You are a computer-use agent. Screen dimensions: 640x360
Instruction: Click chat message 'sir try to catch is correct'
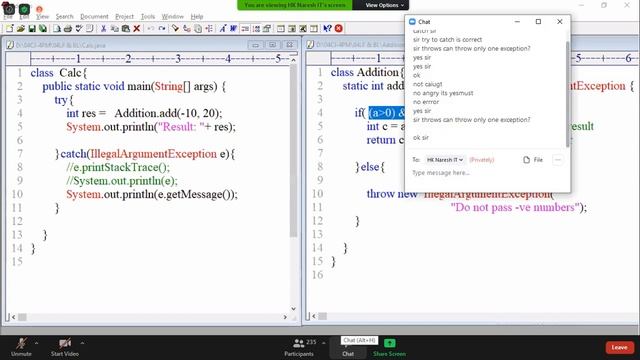(447, 40)
